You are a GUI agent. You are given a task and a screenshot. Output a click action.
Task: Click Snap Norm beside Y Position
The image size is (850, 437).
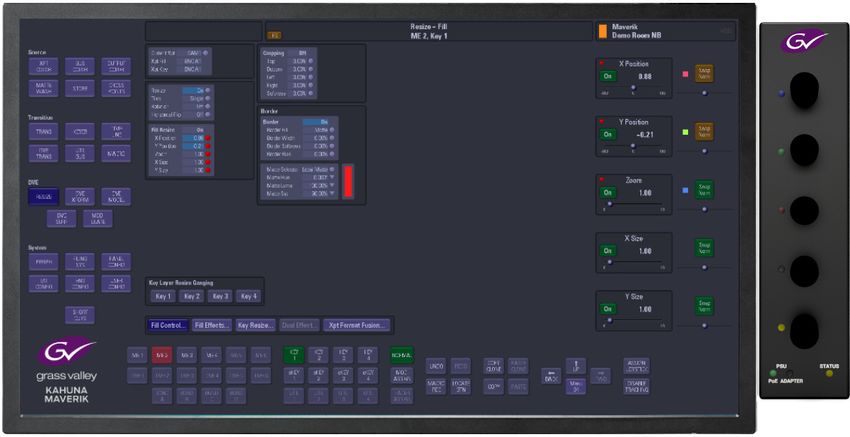tap(704, 132)
